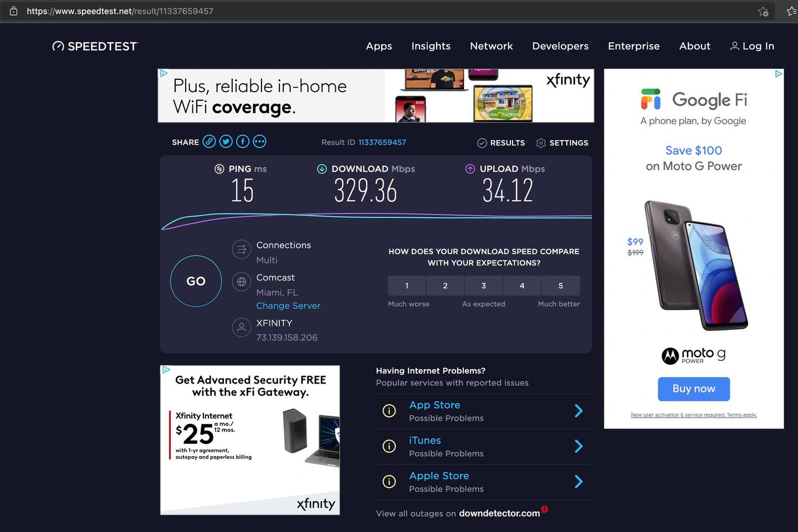Click the browser address bar URL
Image resolution: width=798 pixels, height=532 pixels.
coord(120,11)
